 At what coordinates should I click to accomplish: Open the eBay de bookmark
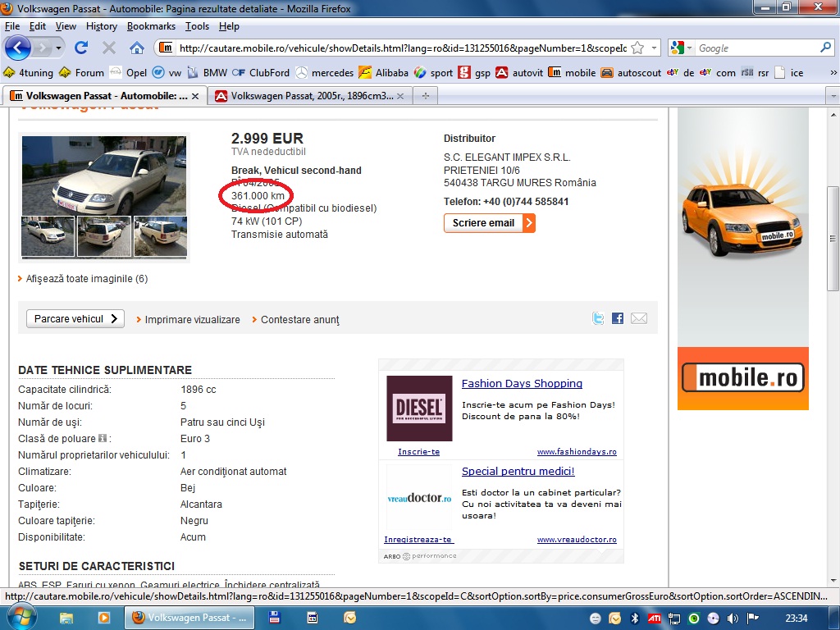(x=680, y=73)
